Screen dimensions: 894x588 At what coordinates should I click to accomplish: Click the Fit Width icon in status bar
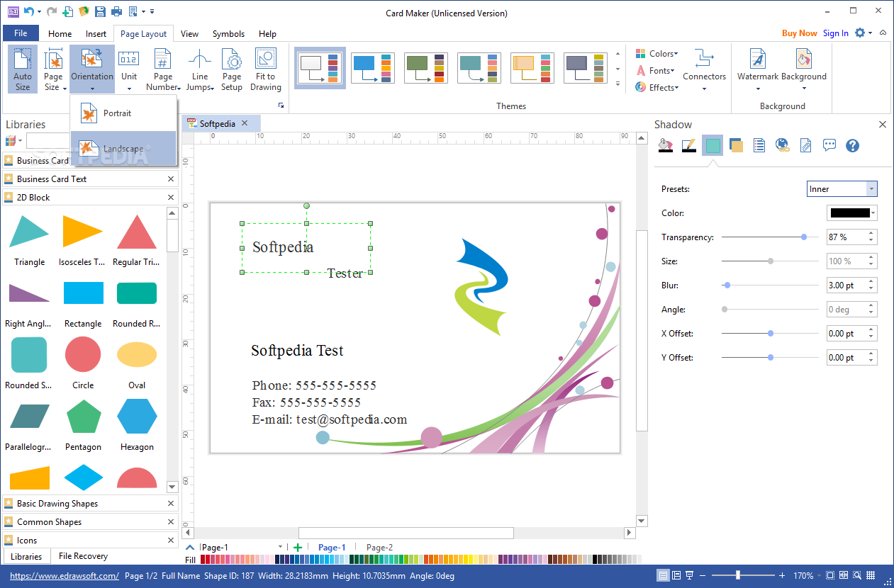(x=844, y=575)
